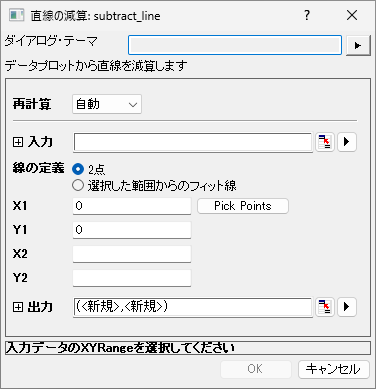Click the ダイアログ・テーマ text field
The height and width of the screenshot is (389, 376).
point(235,45)
